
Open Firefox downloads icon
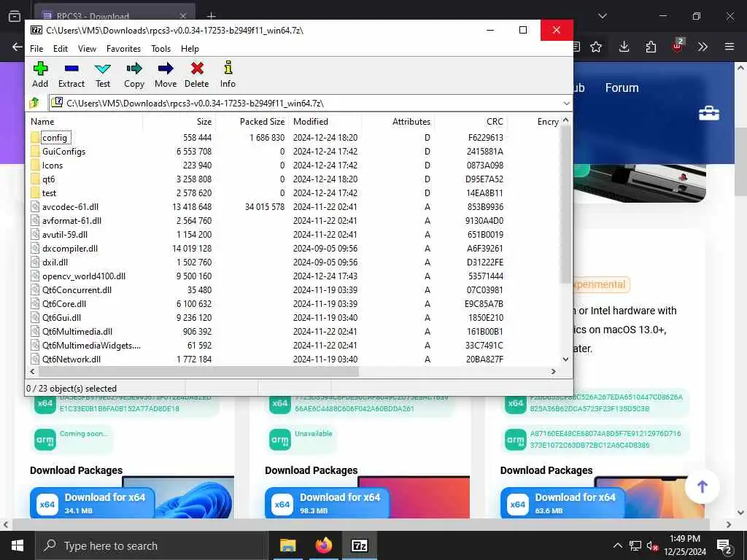point(624,47)
